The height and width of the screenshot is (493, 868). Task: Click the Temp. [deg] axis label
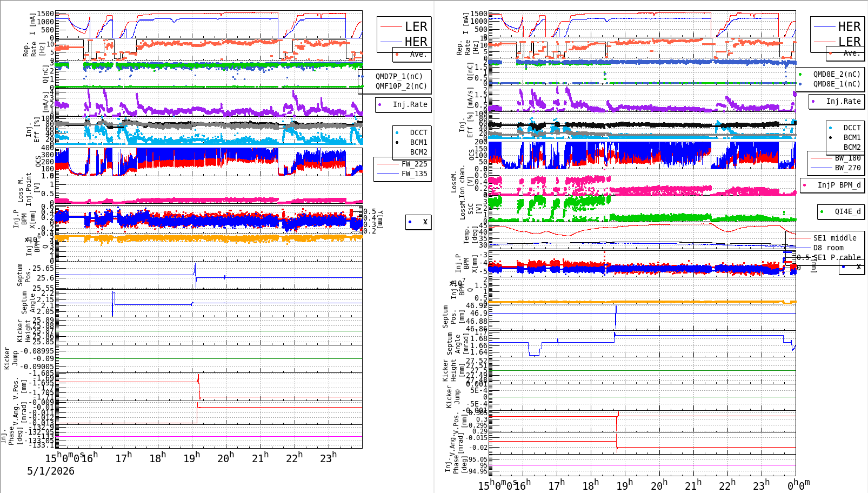(471, 235)
